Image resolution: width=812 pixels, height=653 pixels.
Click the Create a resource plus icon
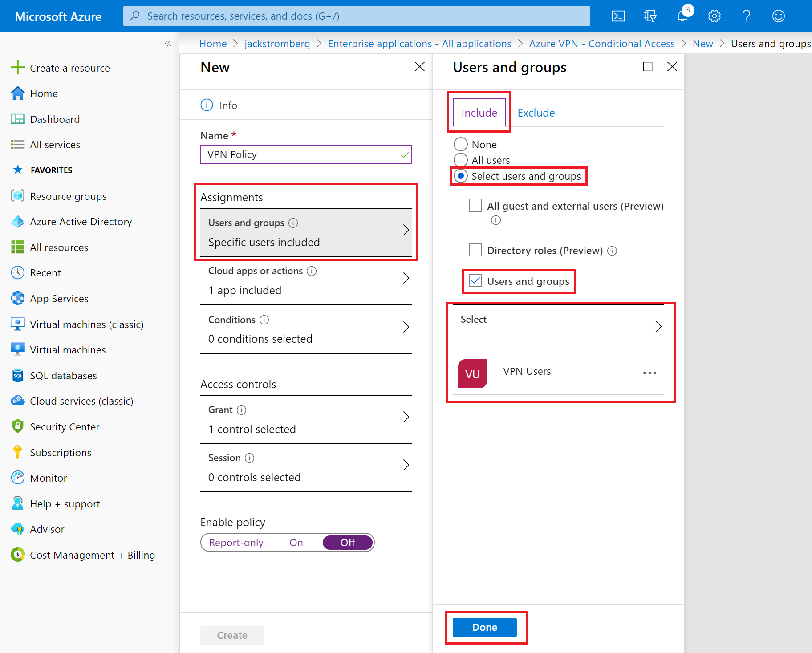[x=17, y=68]
